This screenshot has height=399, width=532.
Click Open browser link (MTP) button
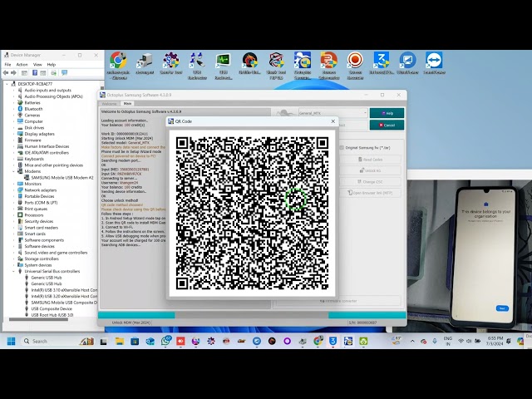(370, 193)
